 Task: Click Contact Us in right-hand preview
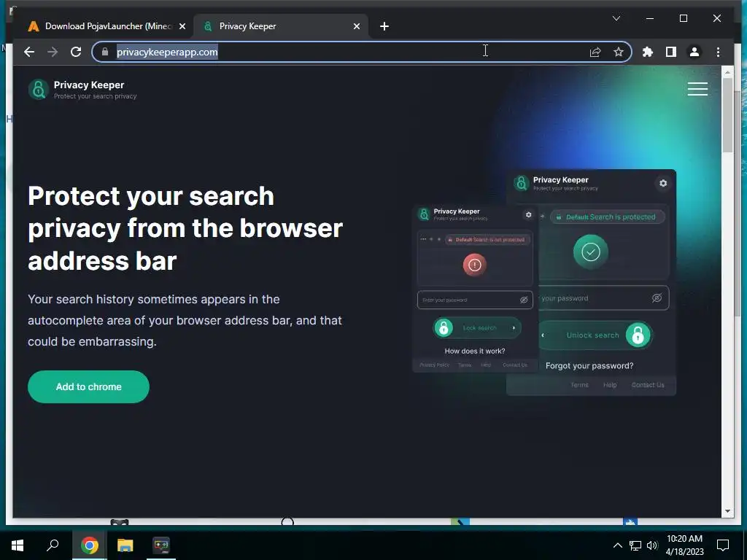[x=648, y=385]
